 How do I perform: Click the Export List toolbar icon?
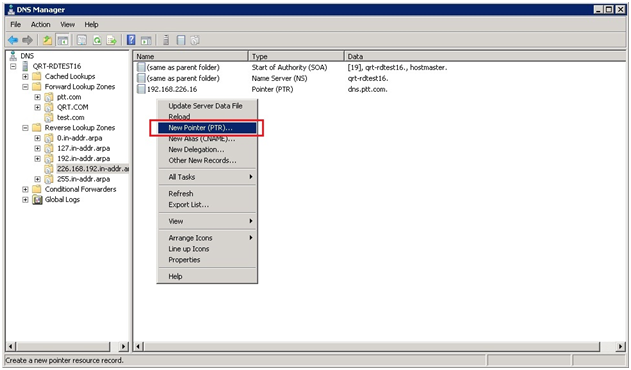click(x=111, y=40)
